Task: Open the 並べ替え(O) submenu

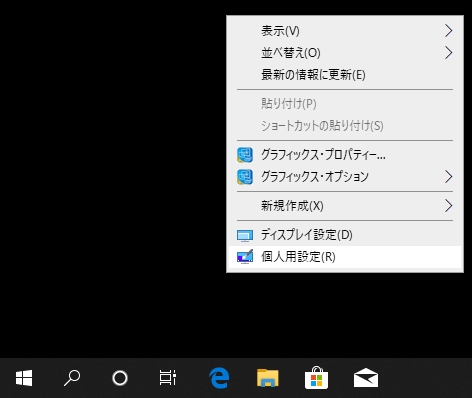Action: [345, 53]
